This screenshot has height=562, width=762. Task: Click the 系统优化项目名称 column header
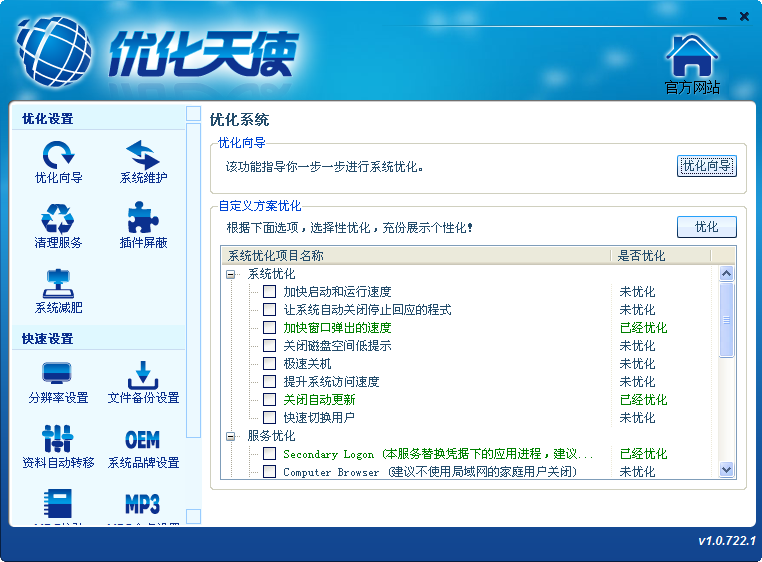pyautogui.click(x=414, y=256)
